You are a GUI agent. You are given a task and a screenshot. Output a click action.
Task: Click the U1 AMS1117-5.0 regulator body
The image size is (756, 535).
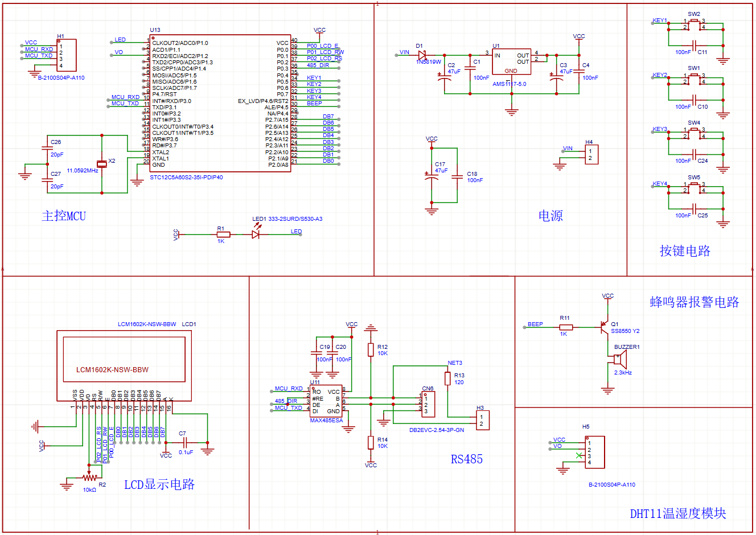(x=512, y=62)
